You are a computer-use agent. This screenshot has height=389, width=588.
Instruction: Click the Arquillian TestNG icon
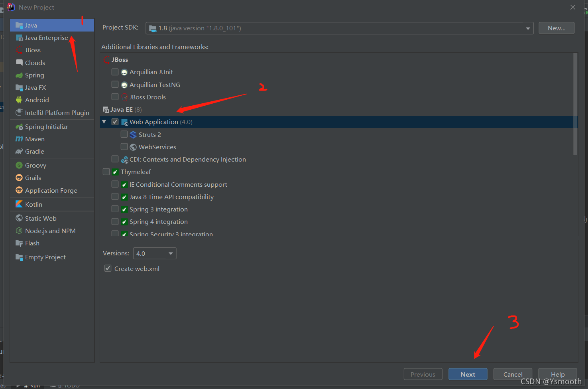coord(124,85)
